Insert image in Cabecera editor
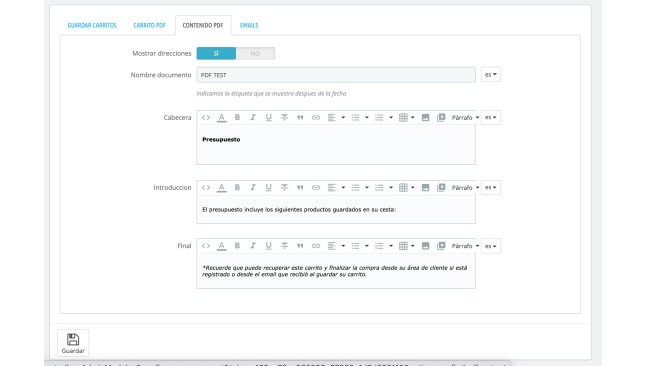This screenshot has width=646, height=366. click(426, 117)
